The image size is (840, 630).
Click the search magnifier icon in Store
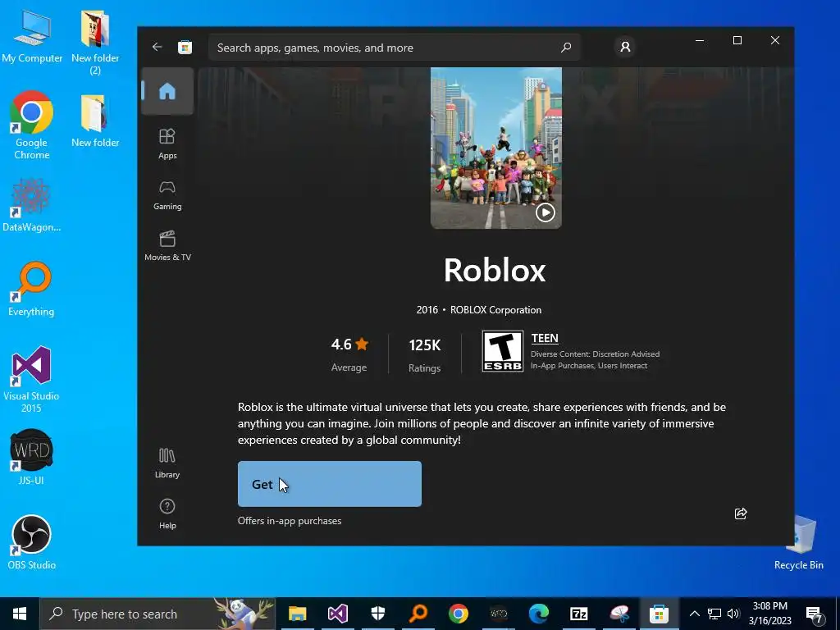(x=566, y=48)
